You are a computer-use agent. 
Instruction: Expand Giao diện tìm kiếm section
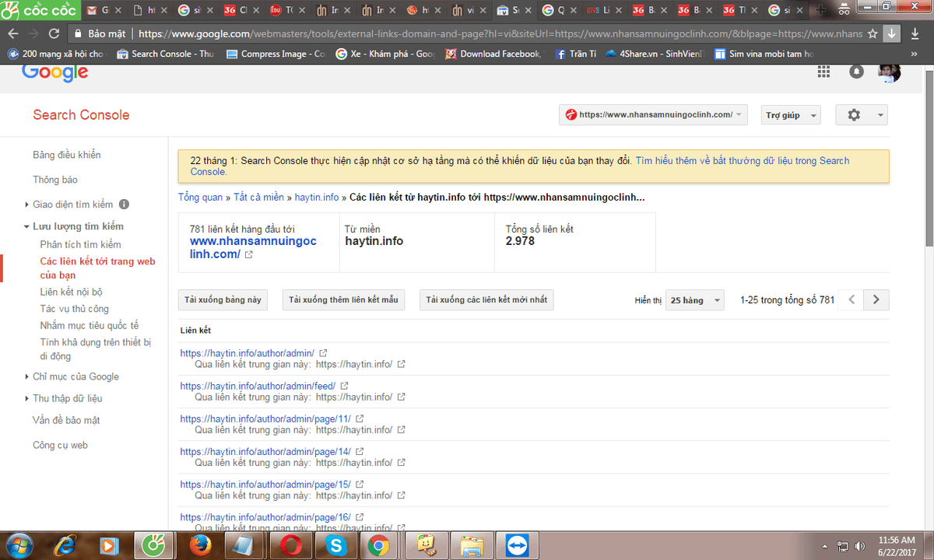pyautogui.click(x=27, y=205)
